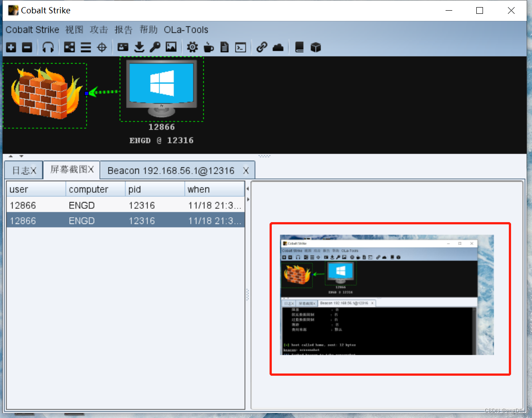Click '12866' label under computer node

(x=161, y=127)
